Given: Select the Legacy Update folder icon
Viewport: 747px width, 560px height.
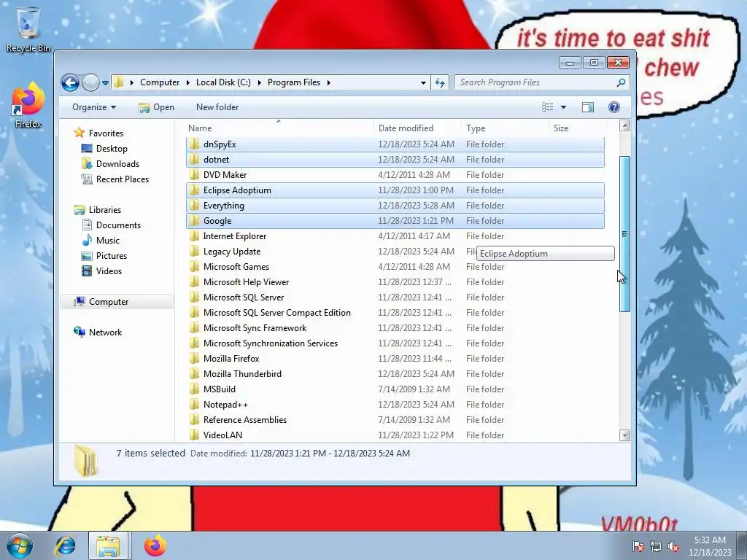Looking at the screenshot, I should click(x=194, y=252).
